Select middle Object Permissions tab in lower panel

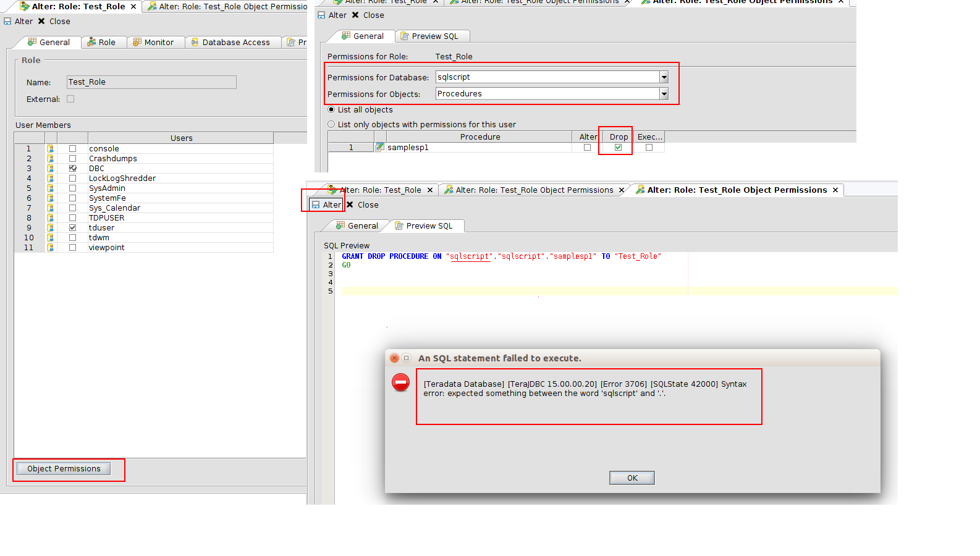point(534,190)
